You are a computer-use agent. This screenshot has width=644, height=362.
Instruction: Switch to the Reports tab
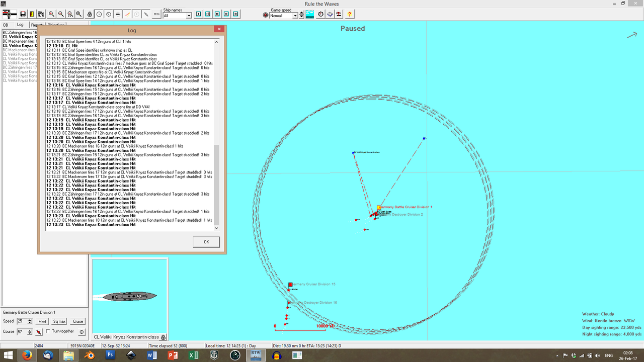click(x=37, y=25)
